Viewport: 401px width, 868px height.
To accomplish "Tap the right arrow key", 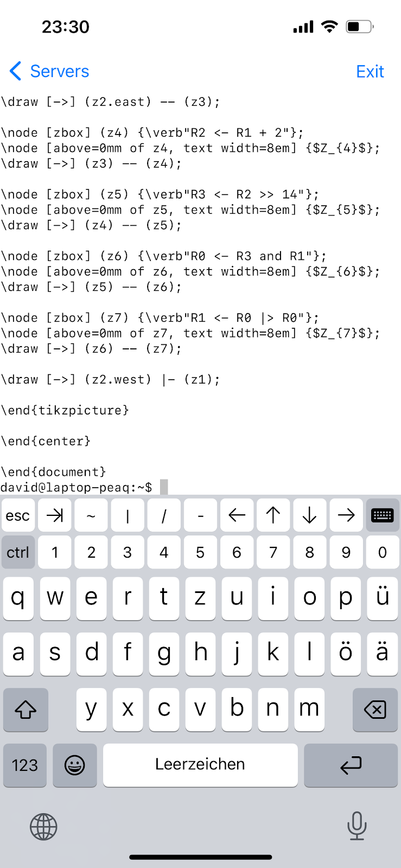I will [x=346, y=515].
